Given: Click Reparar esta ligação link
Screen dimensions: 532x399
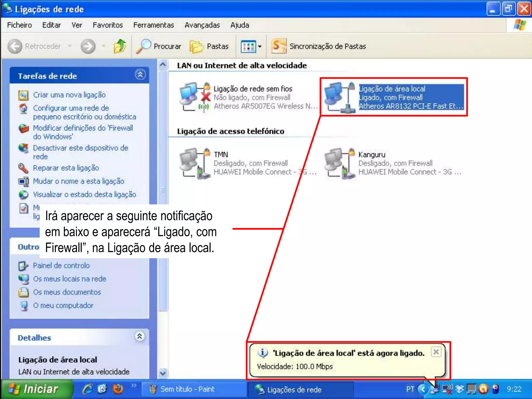Looking at the screenshot, I should click(x=66, y=168).
